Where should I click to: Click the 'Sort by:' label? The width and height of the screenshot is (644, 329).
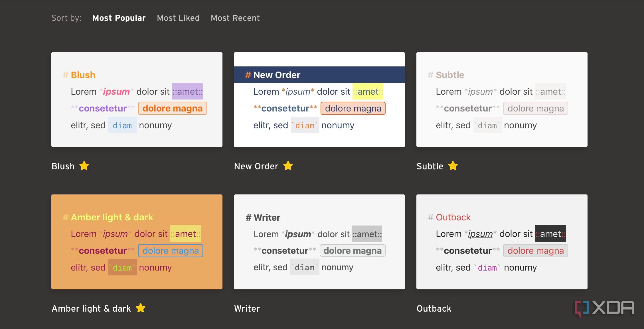[x=66, y=18]
